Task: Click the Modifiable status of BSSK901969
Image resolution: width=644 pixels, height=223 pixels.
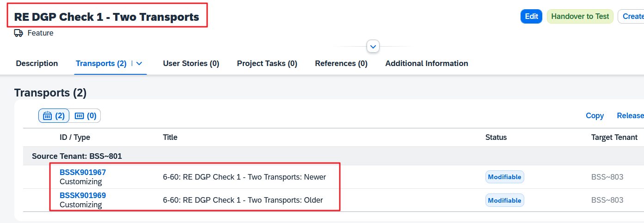Action: pos(504,200)
